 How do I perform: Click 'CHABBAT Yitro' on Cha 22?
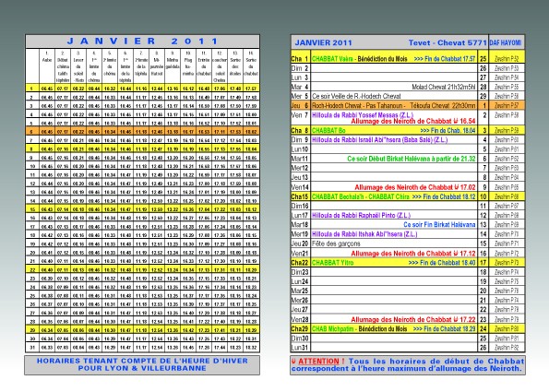pyautogui.click(x=332, y=263)
